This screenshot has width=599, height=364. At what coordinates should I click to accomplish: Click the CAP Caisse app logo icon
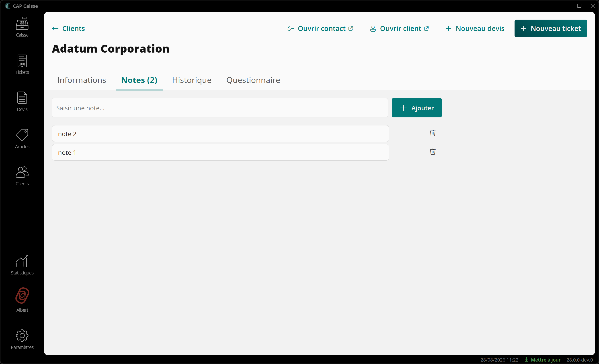point(8,6)
